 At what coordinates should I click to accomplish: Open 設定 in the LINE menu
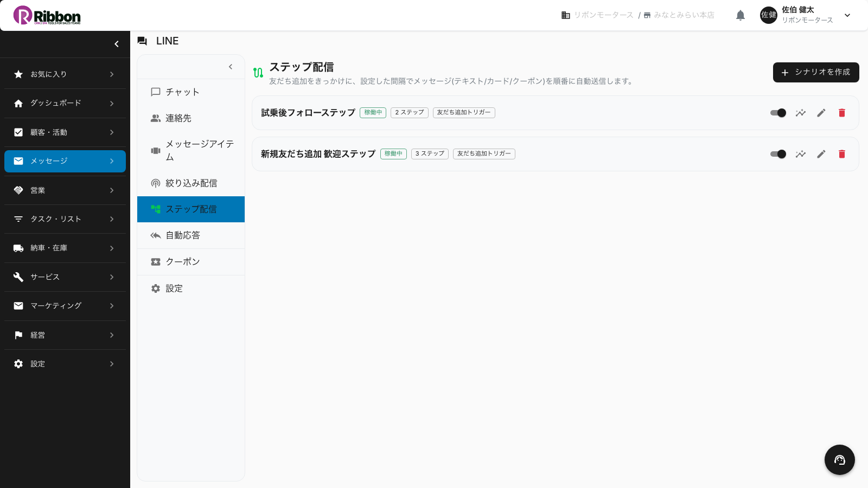point(191,288)
